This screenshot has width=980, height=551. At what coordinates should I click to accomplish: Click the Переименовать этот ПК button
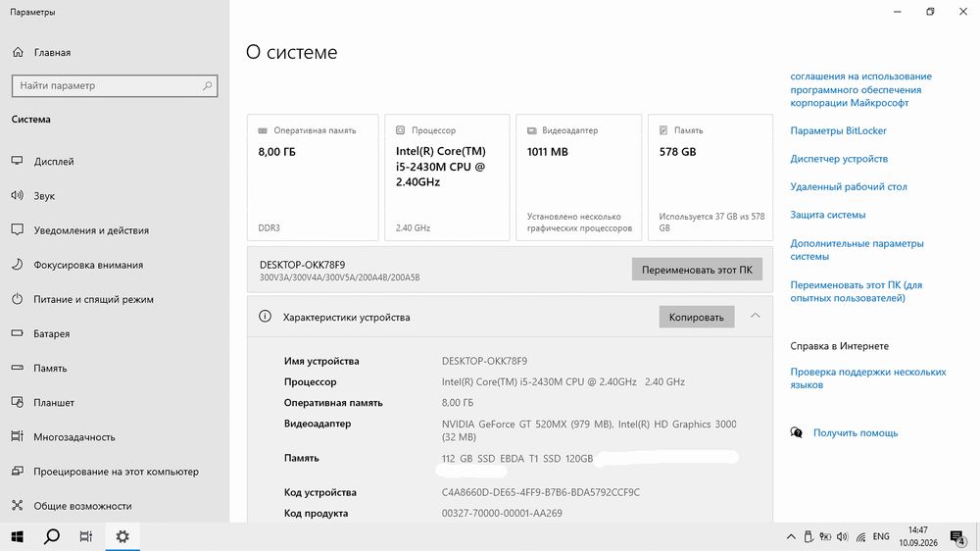pyautogui.click(x=697, y=270)
